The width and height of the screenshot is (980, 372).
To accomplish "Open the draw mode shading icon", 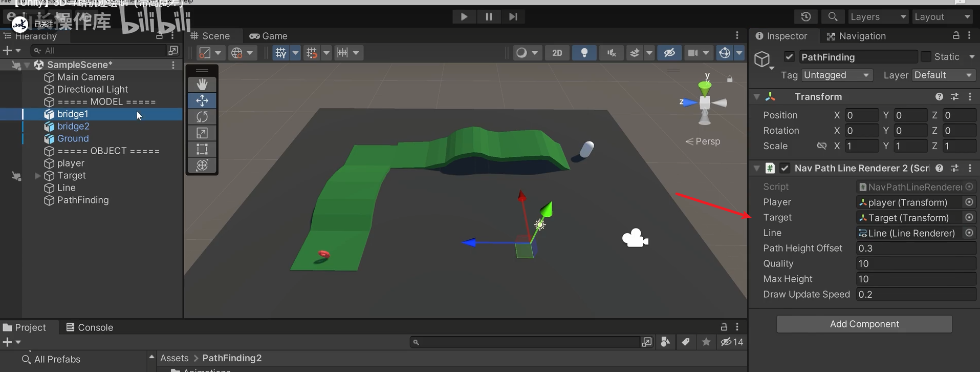I will point(521,53).
